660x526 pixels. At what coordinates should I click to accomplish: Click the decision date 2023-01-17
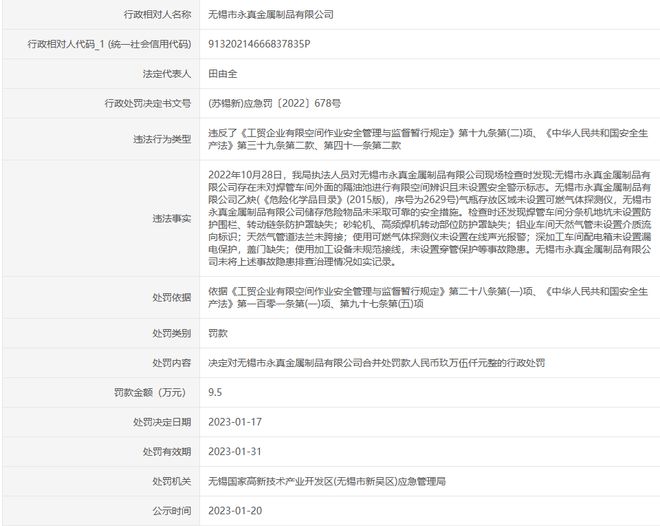click(233, 421)
